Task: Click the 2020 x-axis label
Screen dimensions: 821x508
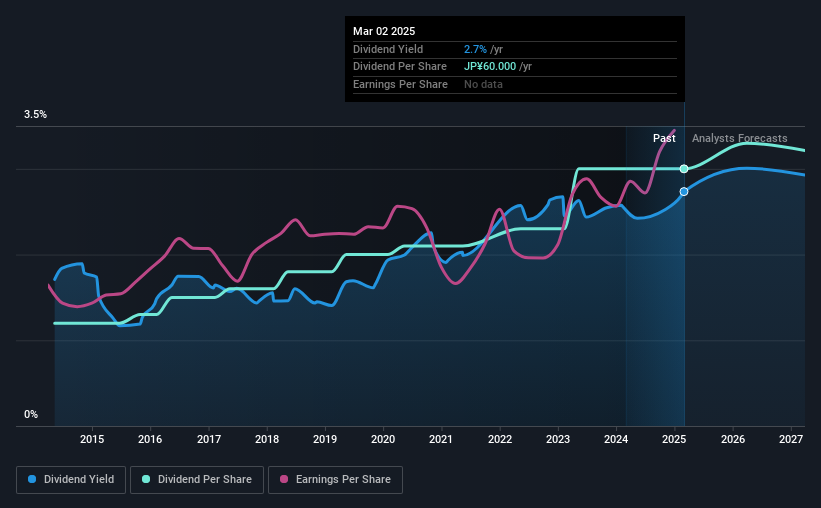Action: point(383,439)
